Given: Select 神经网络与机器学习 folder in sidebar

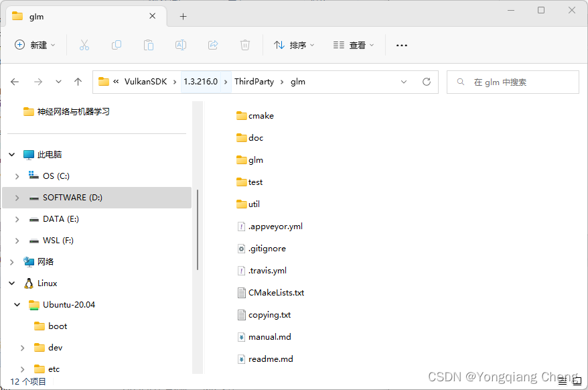Looking at the screenshot, I should tap(66, 111).
